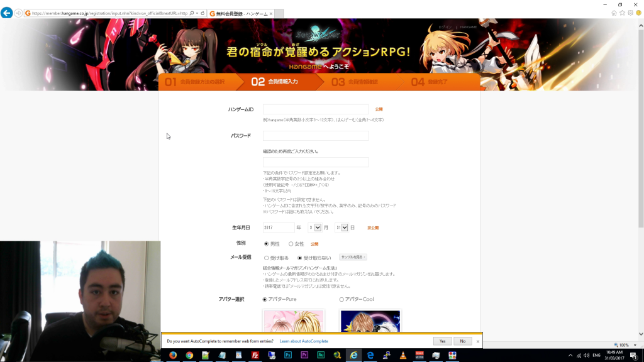
Task: Click the volume speaker tray icon
Action: coord(587,356)
